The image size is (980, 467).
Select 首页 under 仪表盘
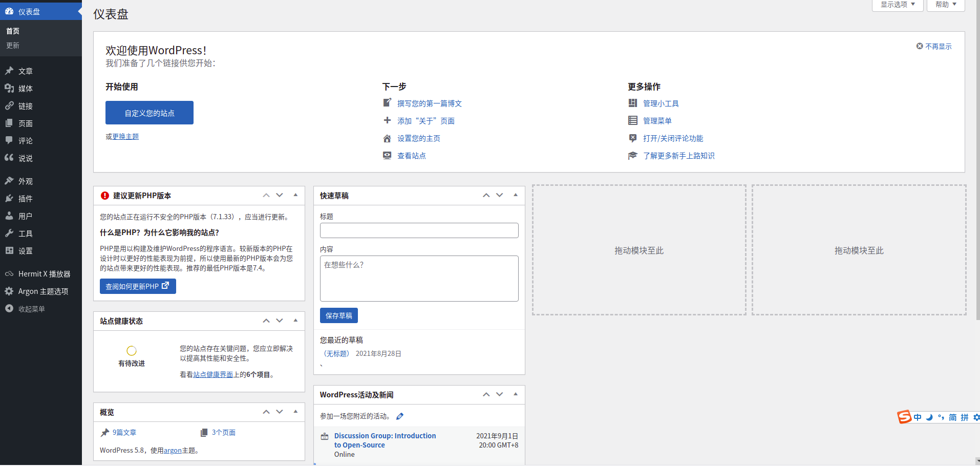(12, 31)
